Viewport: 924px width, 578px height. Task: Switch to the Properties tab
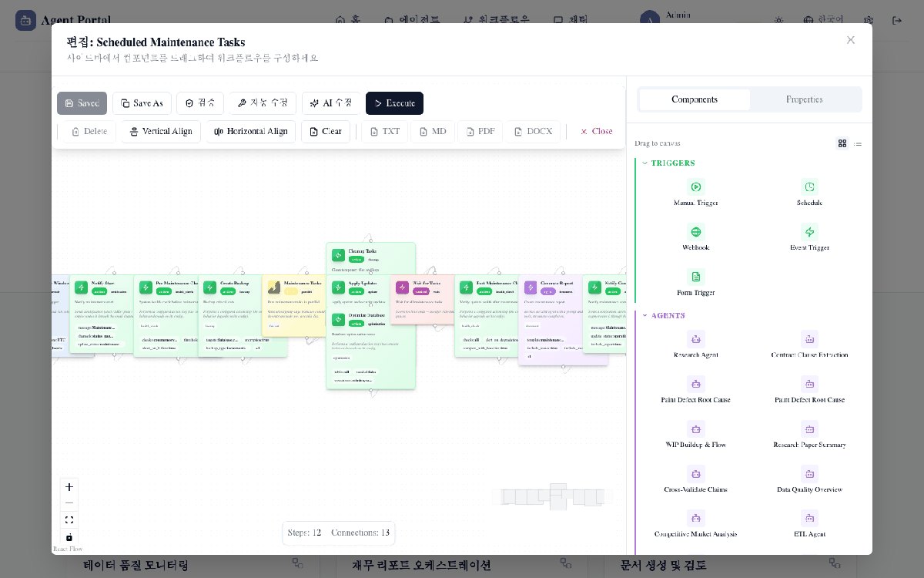tap(805, 99)
